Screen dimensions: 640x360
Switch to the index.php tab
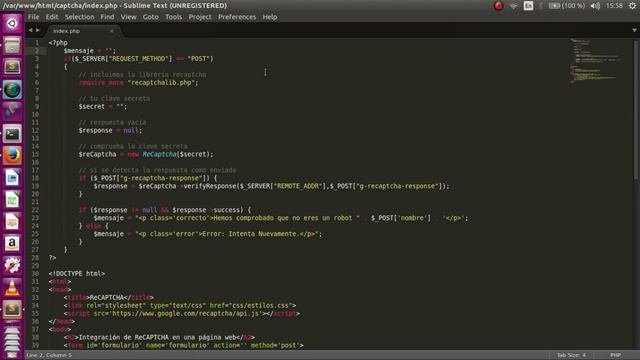tap(67, 31)
